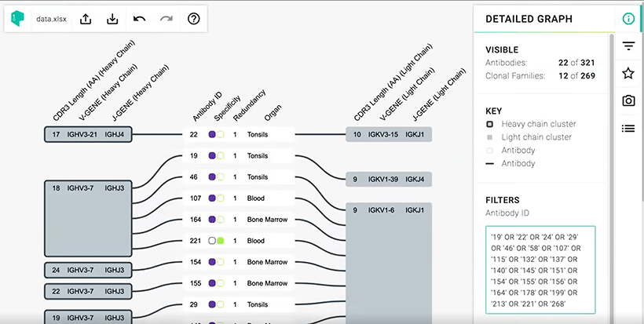Click the Detailed Graph panel scrollbar
The height and width of the screenshot is (324, 644).
pos(613,157)
